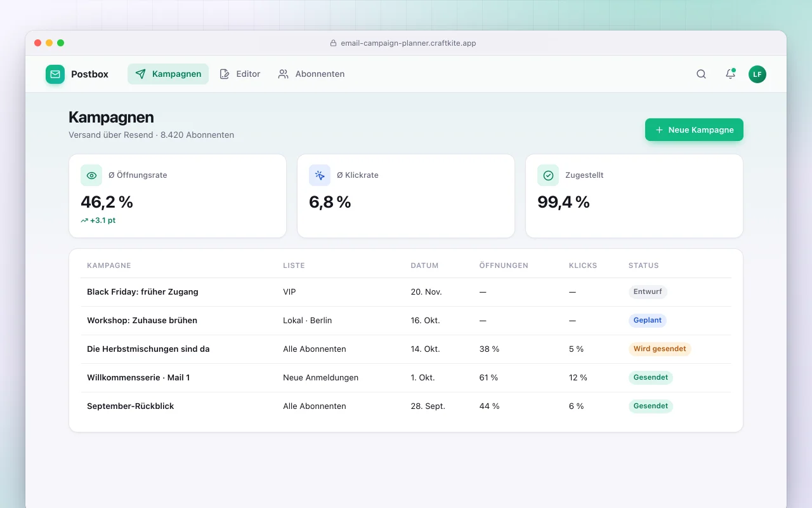This screenshot has height=508, width=812.
Task: Click the Entwurf status badge
Action: coord(648,292)
